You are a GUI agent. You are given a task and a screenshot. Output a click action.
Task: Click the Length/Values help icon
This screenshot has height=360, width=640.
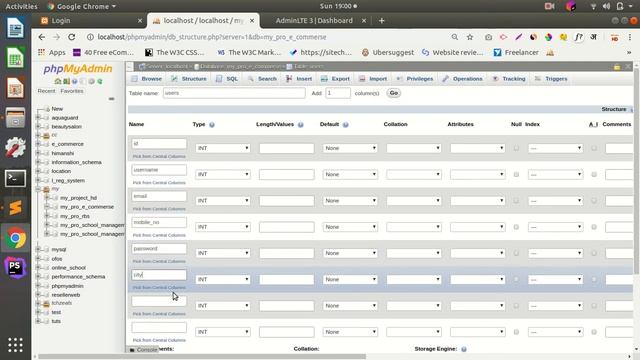pyautogui.click(x=300, y=125)
